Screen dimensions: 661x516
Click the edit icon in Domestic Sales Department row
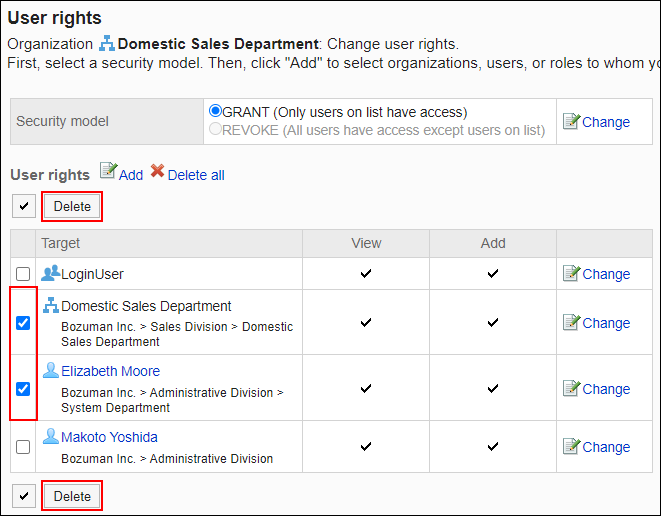tap(571, 322)
